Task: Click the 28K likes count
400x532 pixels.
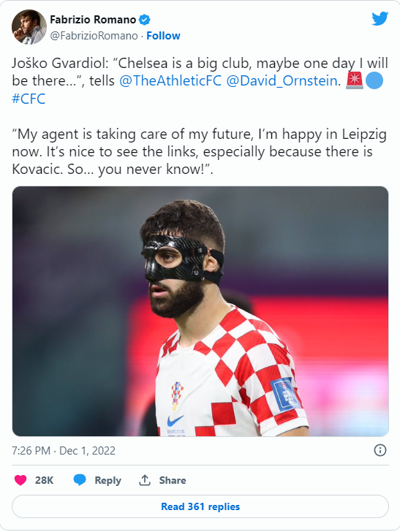Action: [x=44, y=480]
